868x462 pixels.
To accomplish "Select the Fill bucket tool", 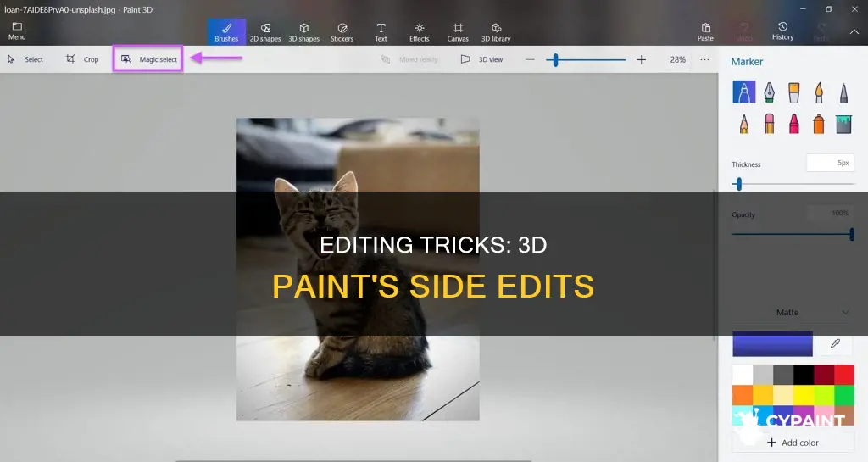I will tap(843, 124).
